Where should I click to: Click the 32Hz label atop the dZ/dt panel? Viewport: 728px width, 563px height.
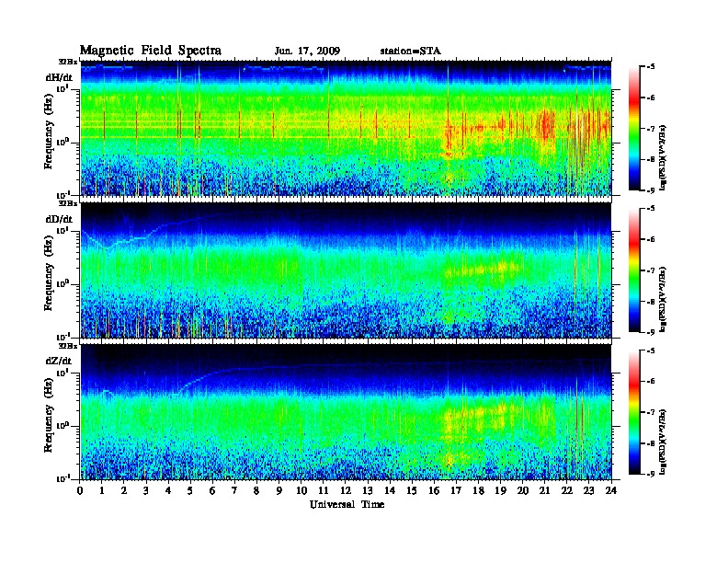pos(68,346)
